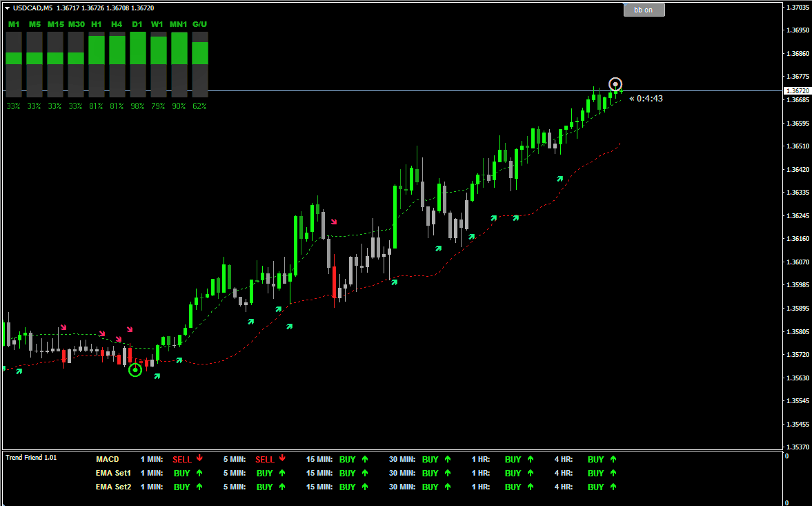Viewport: 812px width, 506px height.
Task: Click the SELL text for MACD 5 MIN
Action: [265, 459]
